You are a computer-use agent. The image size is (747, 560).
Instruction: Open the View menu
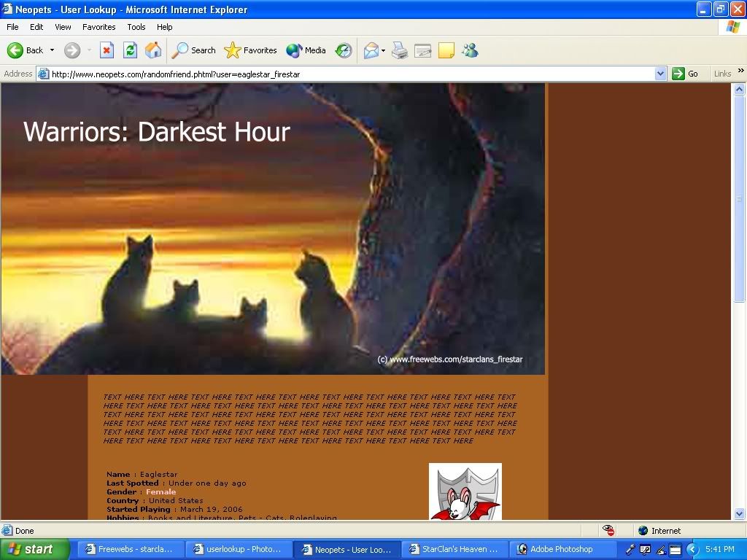pos(63,27)
